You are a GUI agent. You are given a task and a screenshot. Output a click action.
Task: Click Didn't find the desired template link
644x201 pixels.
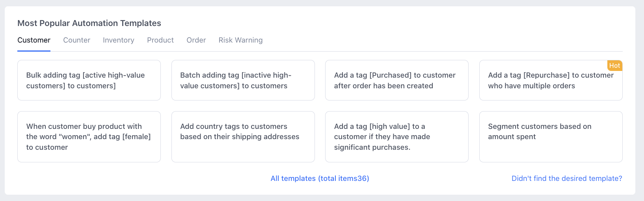click(567, 179)
